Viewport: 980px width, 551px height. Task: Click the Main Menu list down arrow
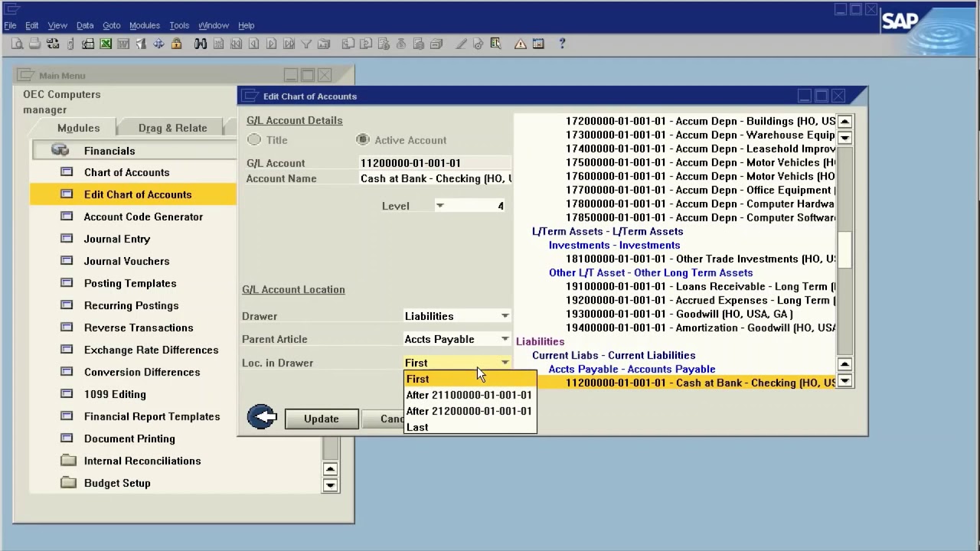click(x=330, y=485)
